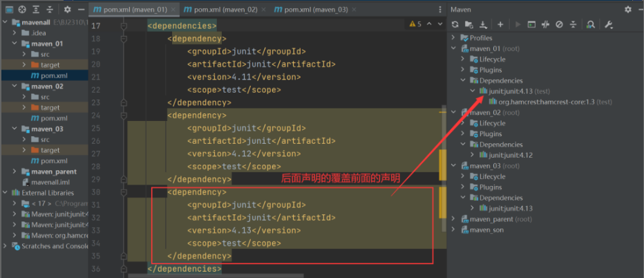Image resolution: width=644 pixels, height=278 pixels.
Task: Open Project view selector icon
Action: 10,9
